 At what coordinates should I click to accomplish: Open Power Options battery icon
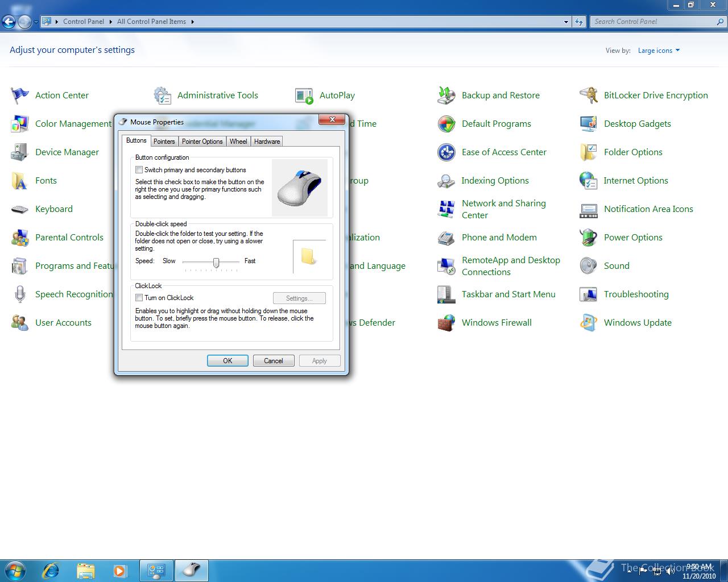[589, 238]
